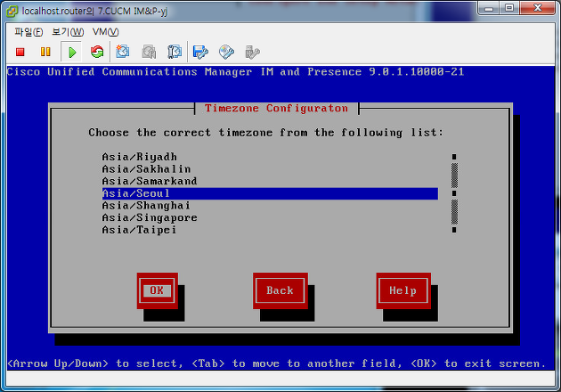Click the OK button
This screenshot has width=561, height=392.
157,290
